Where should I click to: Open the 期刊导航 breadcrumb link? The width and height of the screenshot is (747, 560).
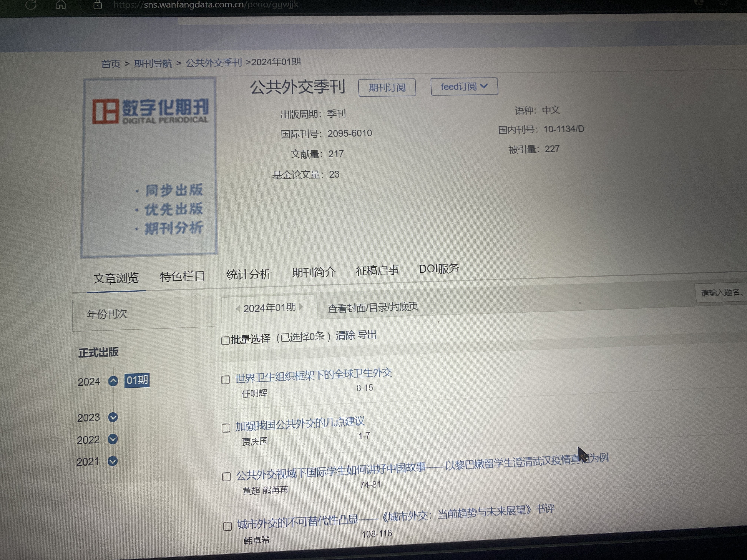coord(153,63)
